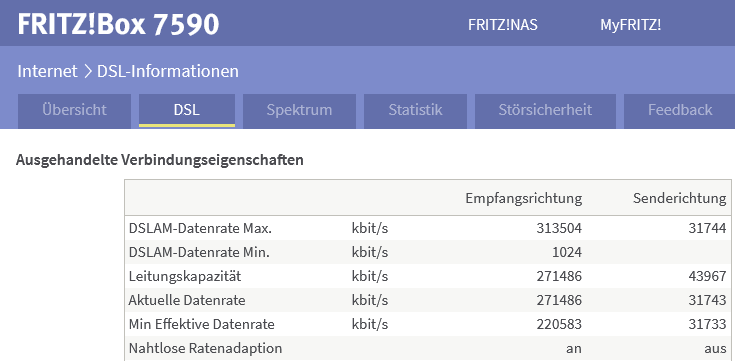This screenshot has height=361, width=735.
Task: Click the Nahtlose Ratenadaption row label
Action: tap(205, 348)
